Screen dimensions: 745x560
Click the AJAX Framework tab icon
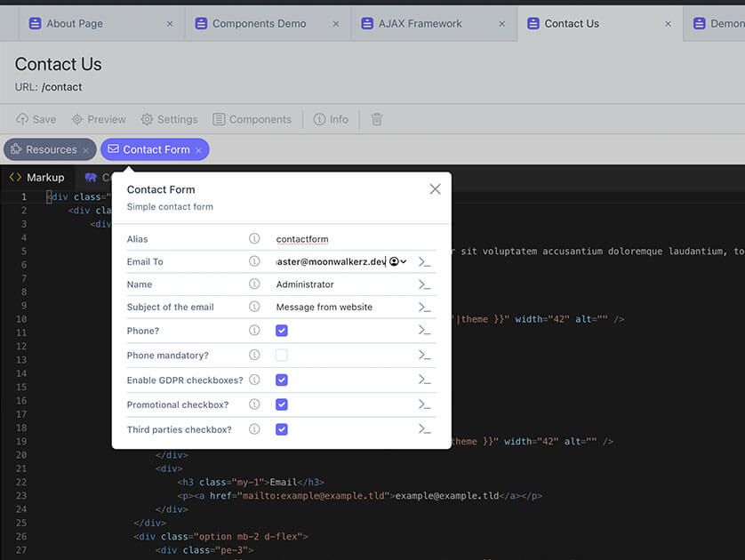tap(367, 23)
